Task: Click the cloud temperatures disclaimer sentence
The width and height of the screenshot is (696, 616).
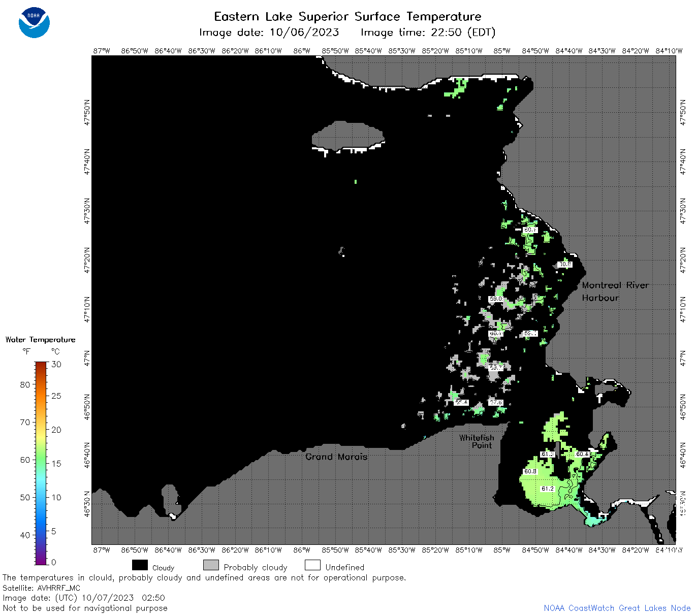Action: pos(204,577)
